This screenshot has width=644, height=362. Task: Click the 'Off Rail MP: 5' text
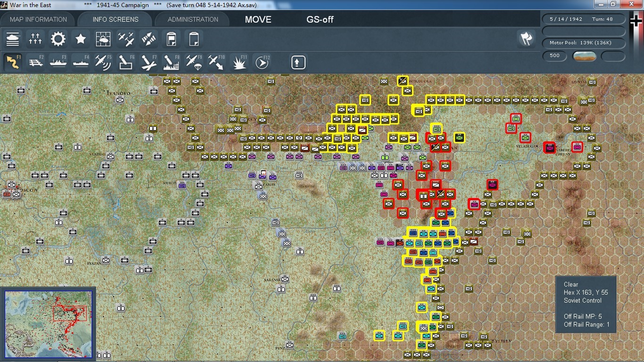(x=583, y=316)
